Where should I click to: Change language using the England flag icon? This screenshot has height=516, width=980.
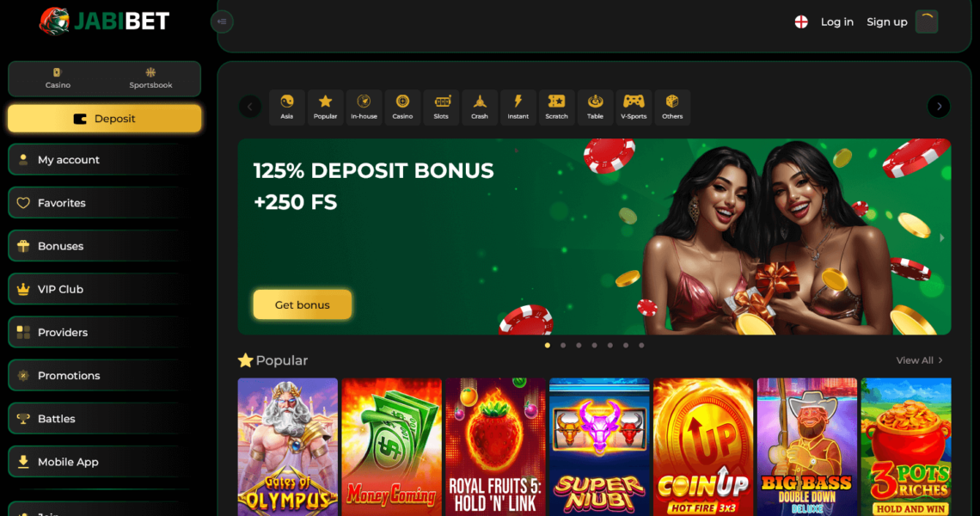[801, 21]
